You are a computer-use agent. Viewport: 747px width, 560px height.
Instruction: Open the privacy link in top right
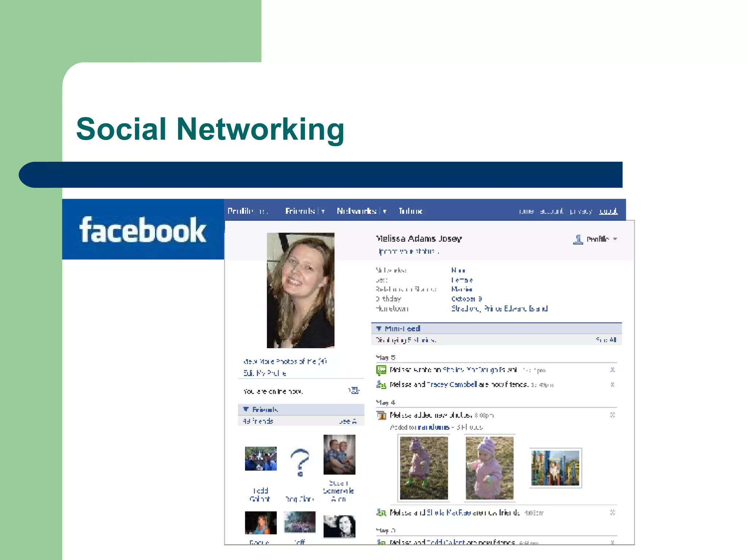coord(581,211)
